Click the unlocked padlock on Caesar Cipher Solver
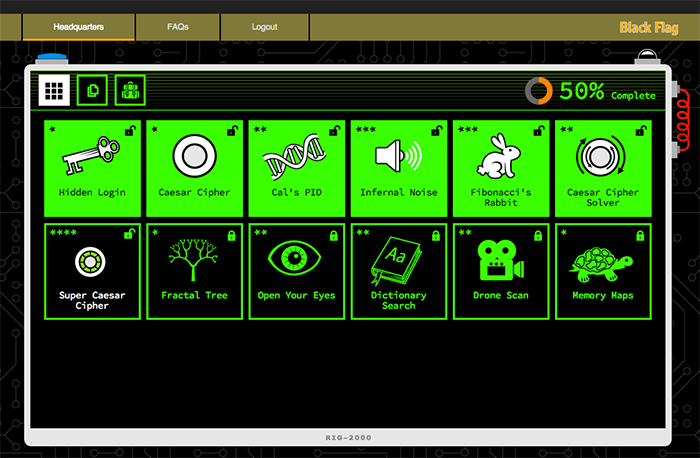700x458 pixels. [641, 131]
